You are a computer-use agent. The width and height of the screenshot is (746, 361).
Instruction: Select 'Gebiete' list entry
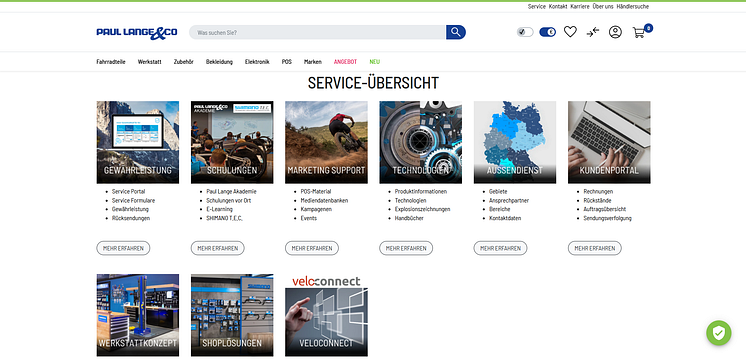point(498,192)
